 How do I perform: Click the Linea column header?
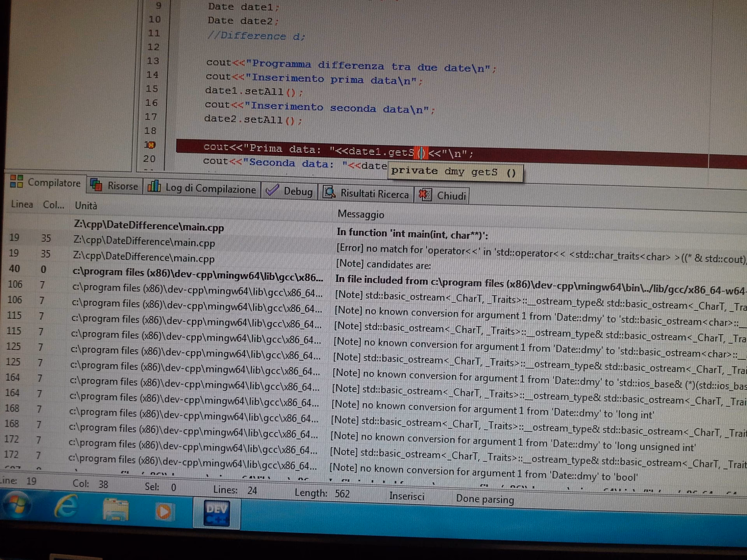coord(21,205)
